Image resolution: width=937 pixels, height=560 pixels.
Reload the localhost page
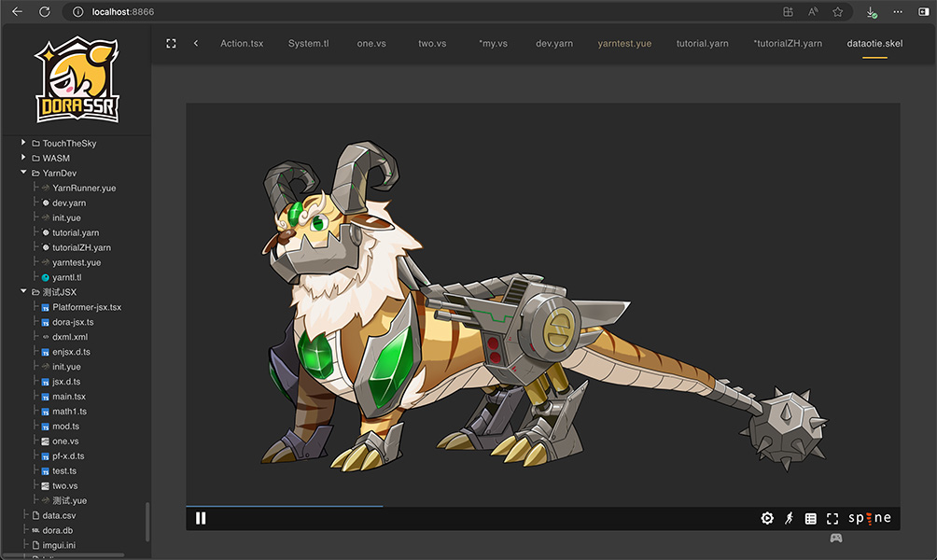tap(45, 12)
